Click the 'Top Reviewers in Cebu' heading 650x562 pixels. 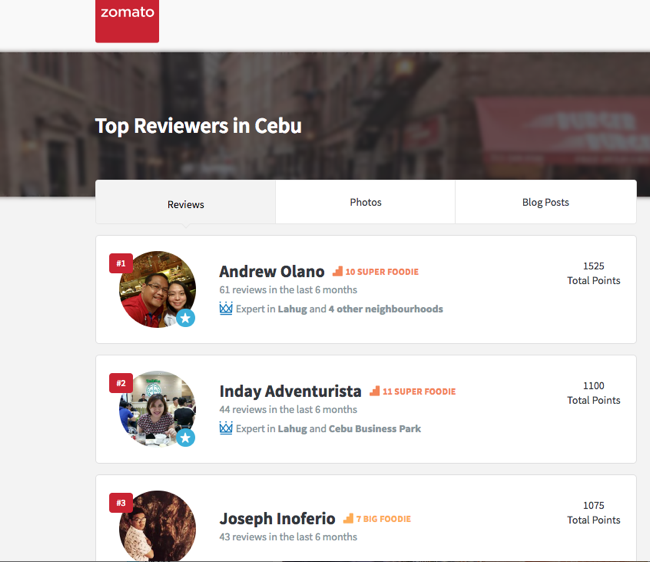click(199, 126)
